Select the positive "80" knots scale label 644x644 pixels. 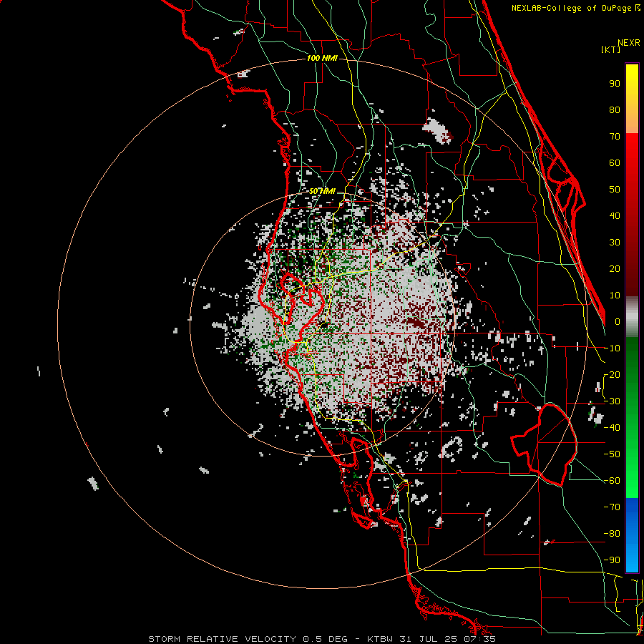pos(615,110)
